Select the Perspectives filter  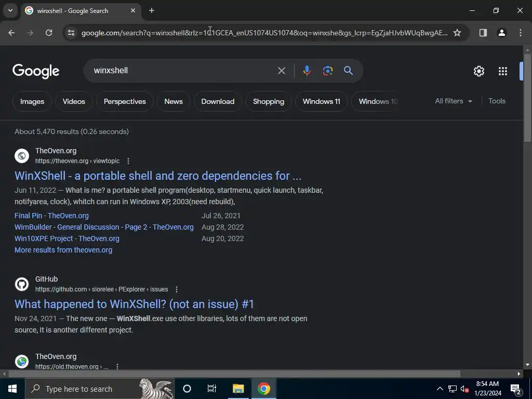[x=125, y=101]
